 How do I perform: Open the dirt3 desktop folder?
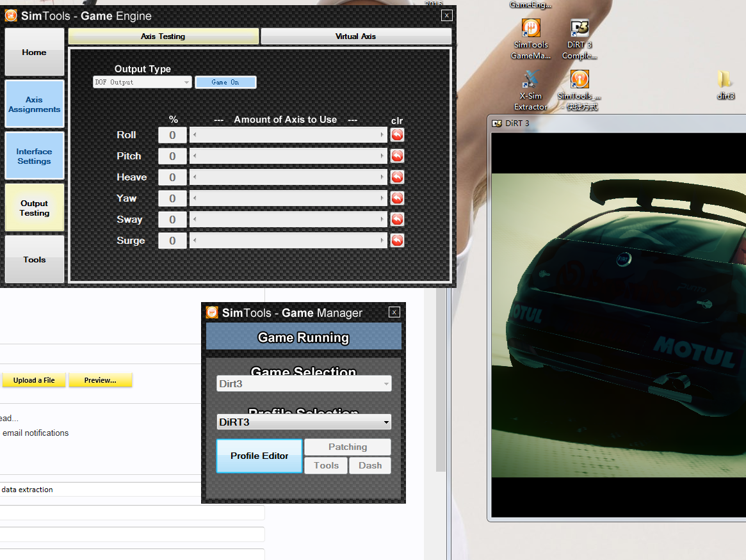coord(725,86)
